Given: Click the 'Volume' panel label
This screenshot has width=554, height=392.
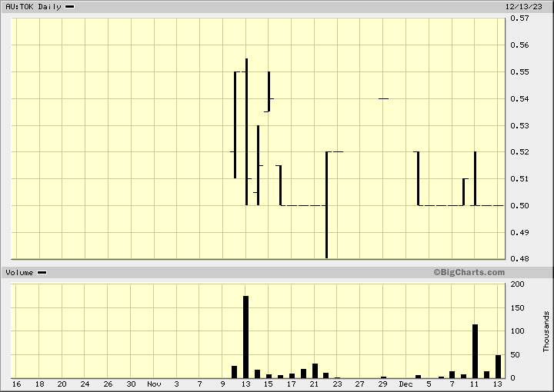Looking at the screenshot, I should [19, 273].
